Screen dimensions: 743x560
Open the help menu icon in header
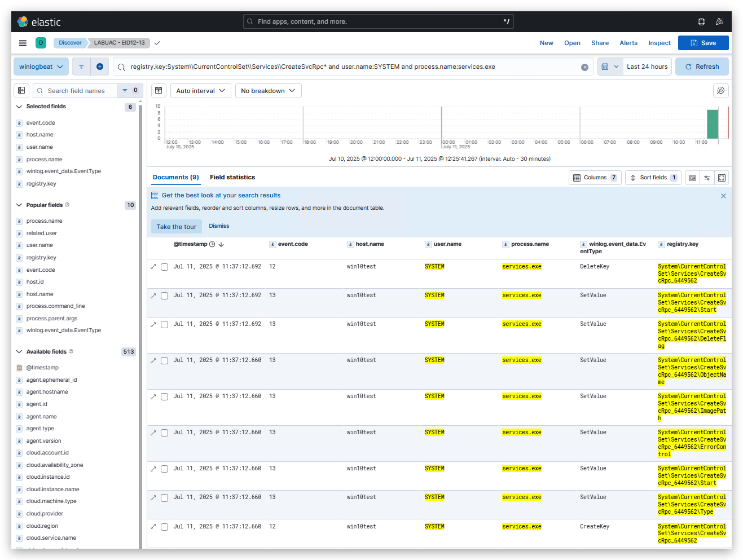point(701,21)
